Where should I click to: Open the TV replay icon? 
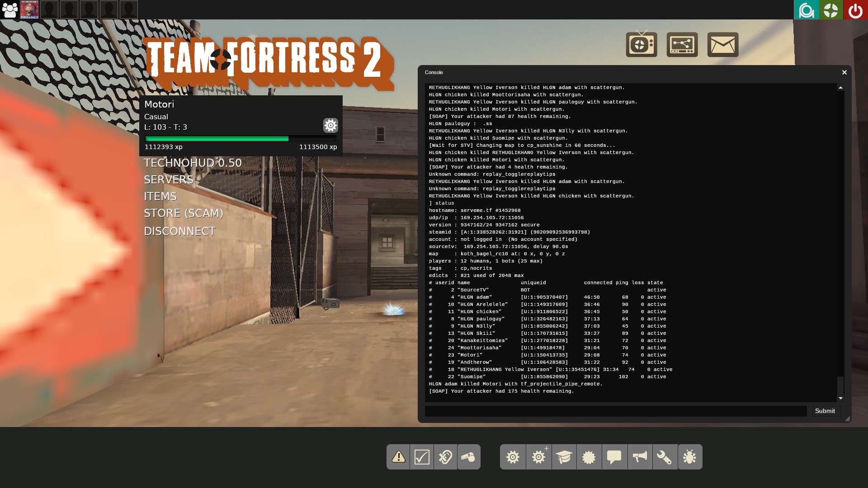pos(642,44)
